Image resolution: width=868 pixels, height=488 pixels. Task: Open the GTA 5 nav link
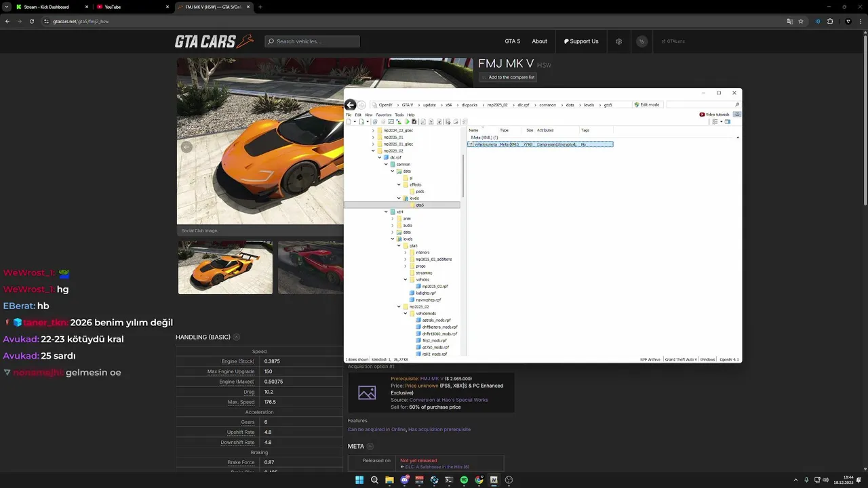pyautogui.click(x=513, y=41)
